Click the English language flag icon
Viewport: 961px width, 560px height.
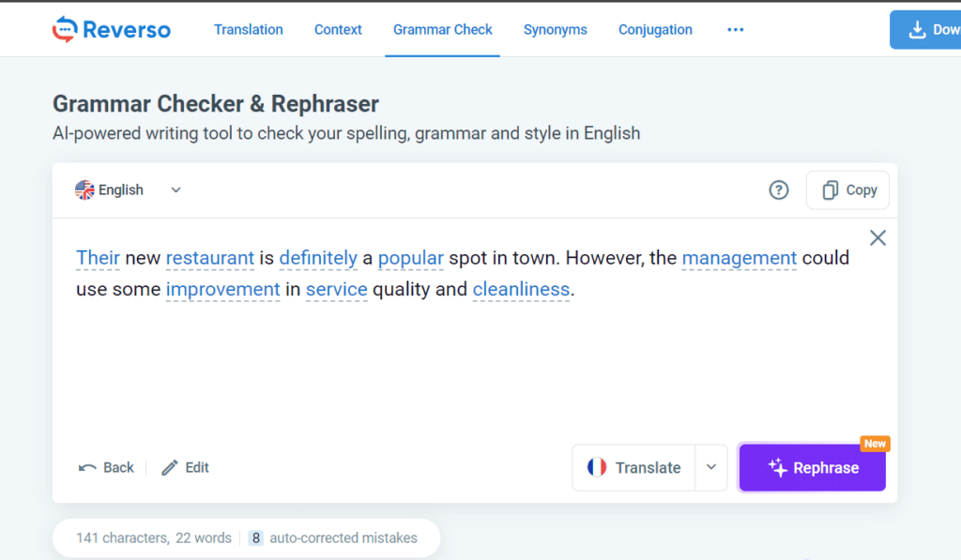tap(84, 189)
